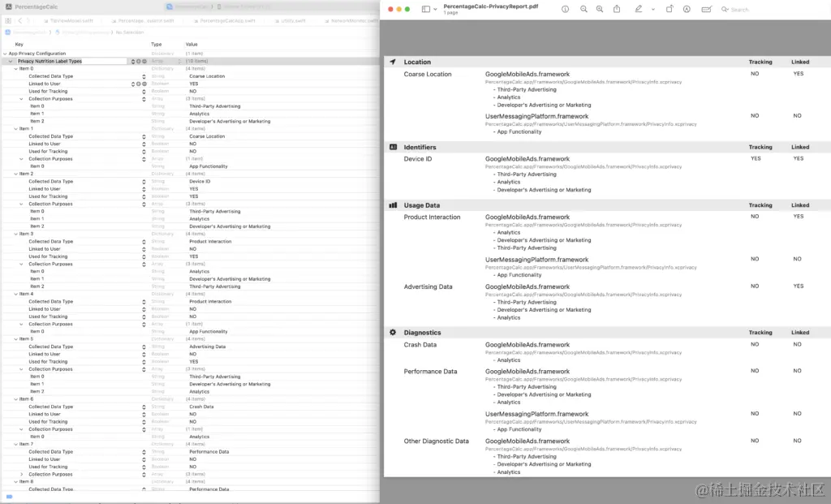Collapse the Item 5 dictionary row
The image size is (831, 504).
pyautogui.click(x=15, y=338)
